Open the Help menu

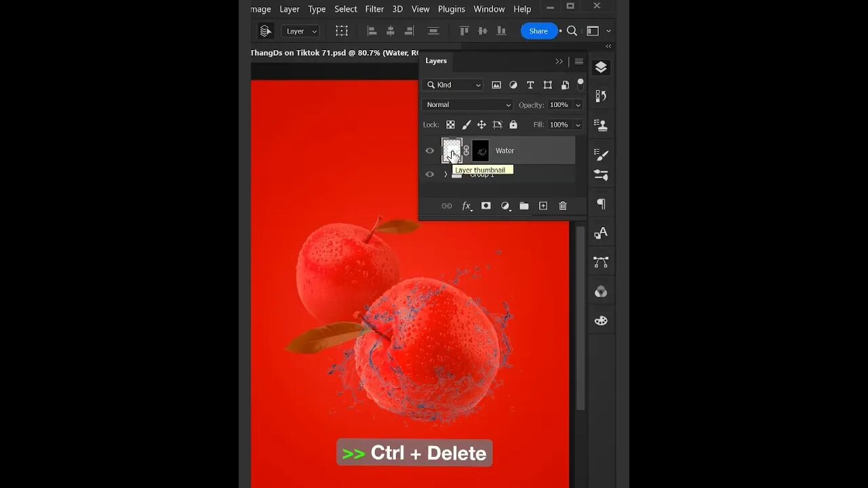(522, 9)
